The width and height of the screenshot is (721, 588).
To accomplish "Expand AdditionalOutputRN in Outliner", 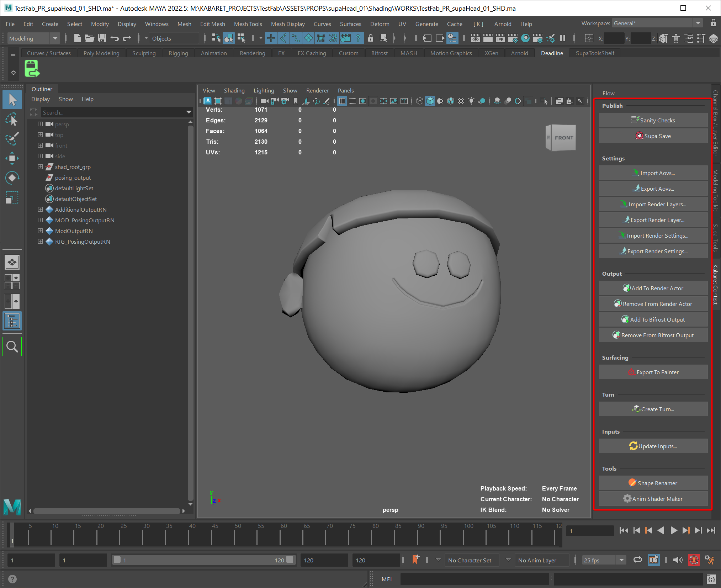I will (40, 210).
